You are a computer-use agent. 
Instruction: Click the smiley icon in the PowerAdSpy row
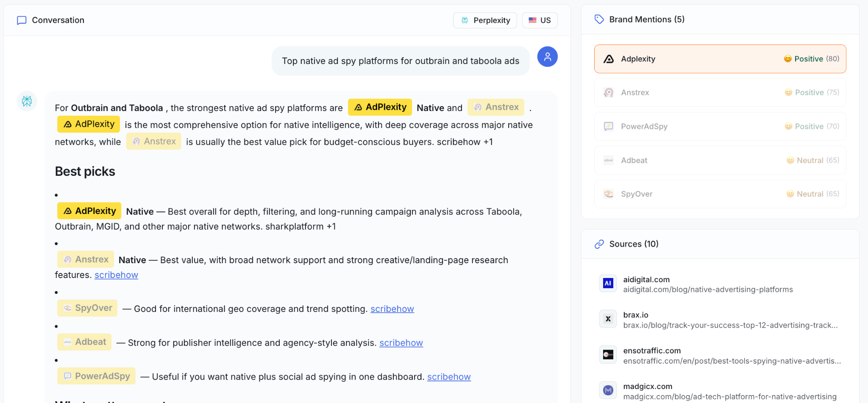[789, 126]
